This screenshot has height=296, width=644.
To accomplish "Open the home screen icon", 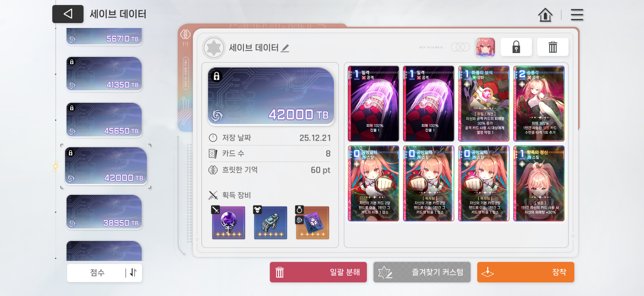I will 545,15.
